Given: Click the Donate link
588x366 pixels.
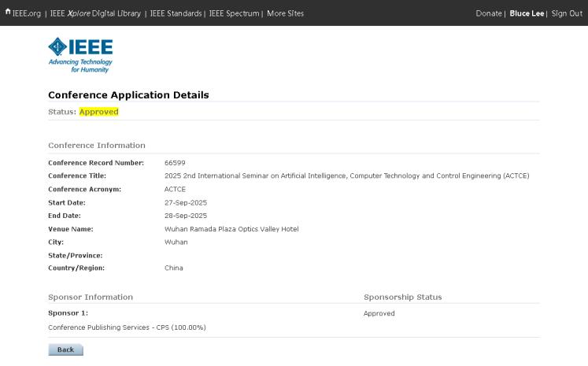Looking at the screenshot, I should click(x=488, y=13).
